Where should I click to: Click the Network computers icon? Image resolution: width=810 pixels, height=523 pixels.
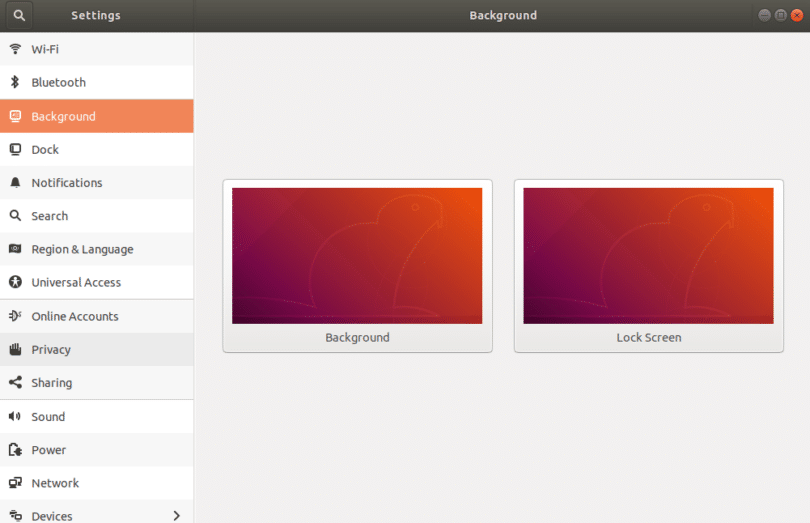15,483
